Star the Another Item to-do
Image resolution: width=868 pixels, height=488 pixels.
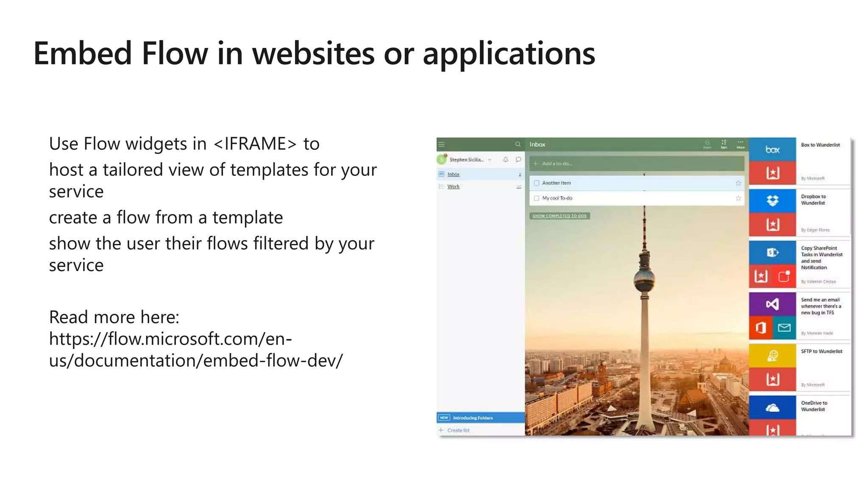738,183
